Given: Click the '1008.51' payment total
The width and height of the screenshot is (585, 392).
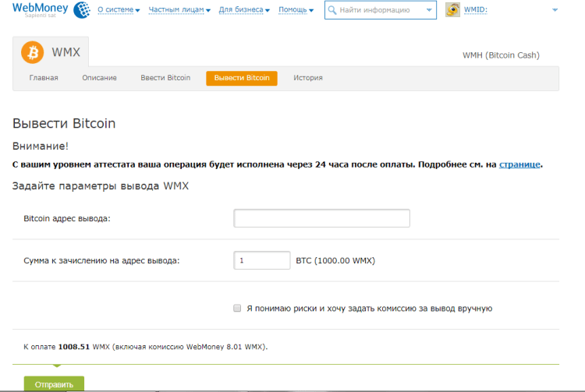Looking at the screenshot, I should click(74, 347).
